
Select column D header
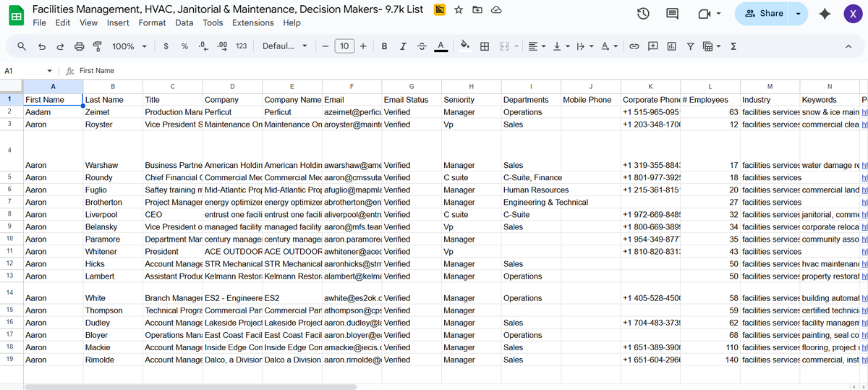coord(232,87)
